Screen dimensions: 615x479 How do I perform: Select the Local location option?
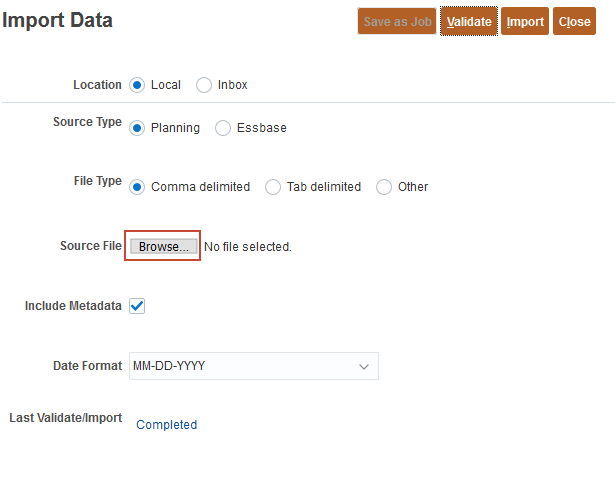(x=138, y=85)
